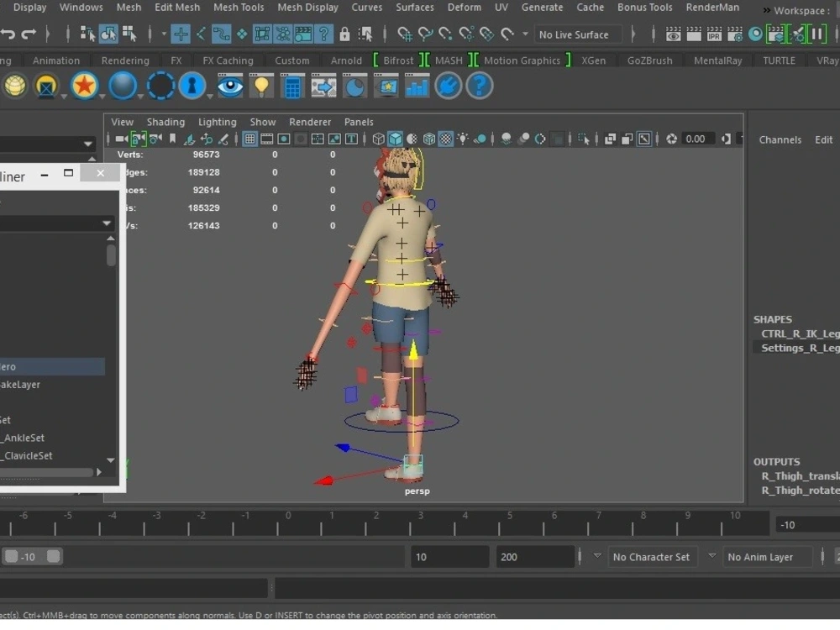Open the Shading menu in the viewport
The image size is (840, 630).
(x=165, y=122)
